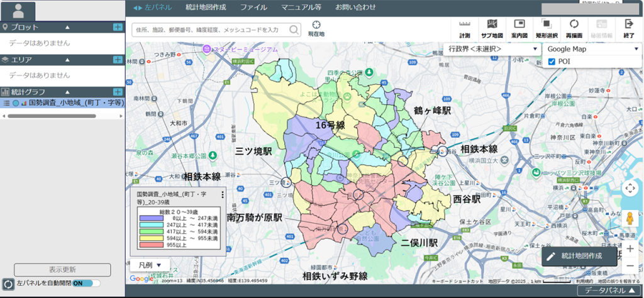This screenshot has width=644, height=298.
Task: Click the 南万騎が原駅 circle marker on map
Action: (343, 229)
